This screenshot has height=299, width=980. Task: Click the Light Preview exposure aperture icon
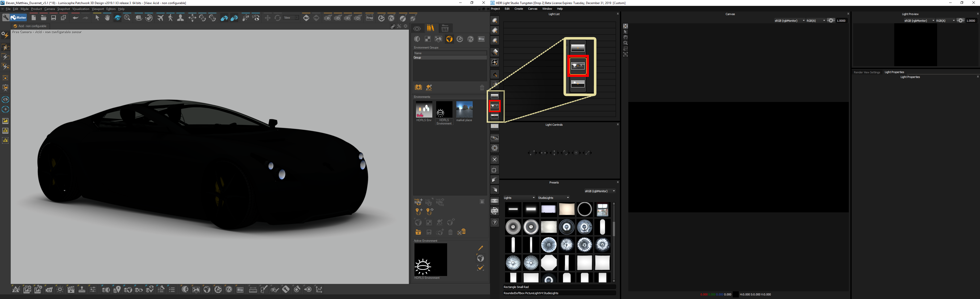pyautogui.click(x=961, y=20)
